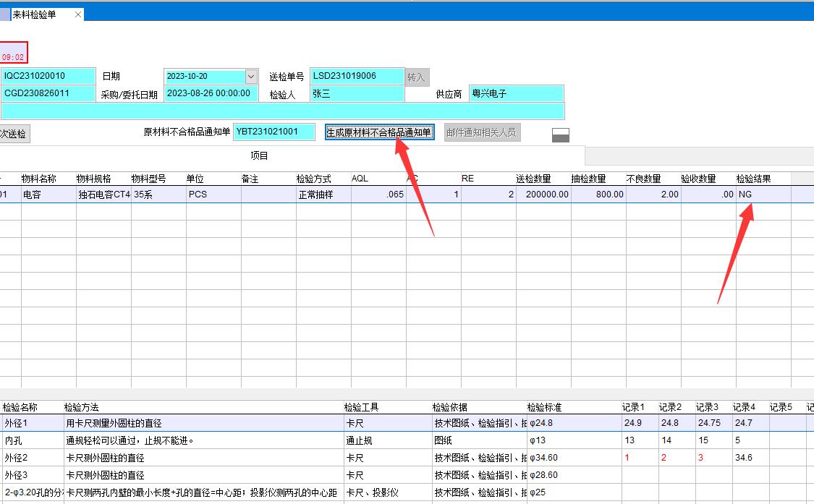Switch to the 来料检验单 tab
Screen dimensions: 814x504
point(35,14)
